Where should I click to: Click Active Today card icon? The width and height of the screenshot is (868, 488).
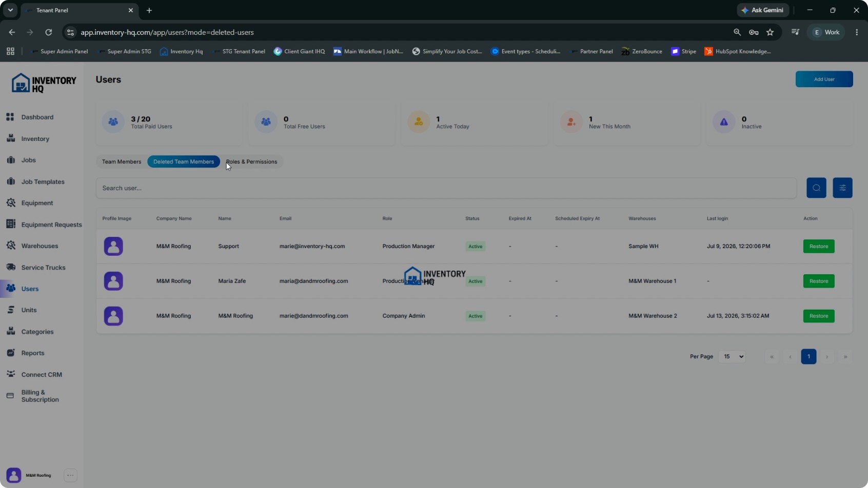pyautogui.click(x=419, y=122)
